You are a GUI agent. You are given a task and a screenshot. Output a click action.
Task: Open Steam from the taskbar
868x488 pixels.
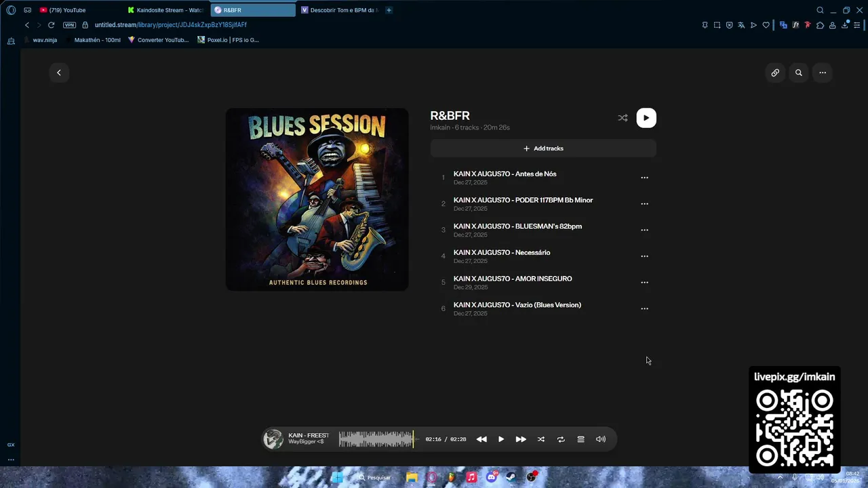pyautogui.click(x=511, y=477)
